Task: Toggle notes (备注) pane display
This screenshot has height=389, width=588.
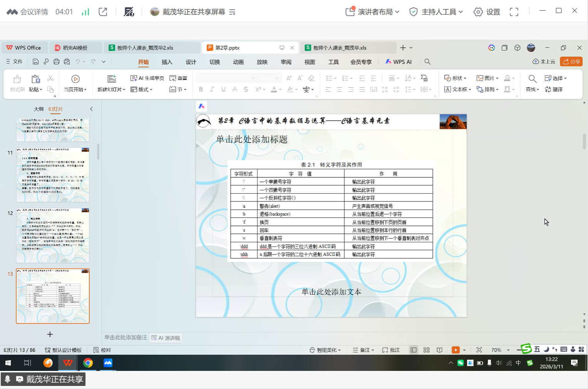Action: tap(363, 350)
